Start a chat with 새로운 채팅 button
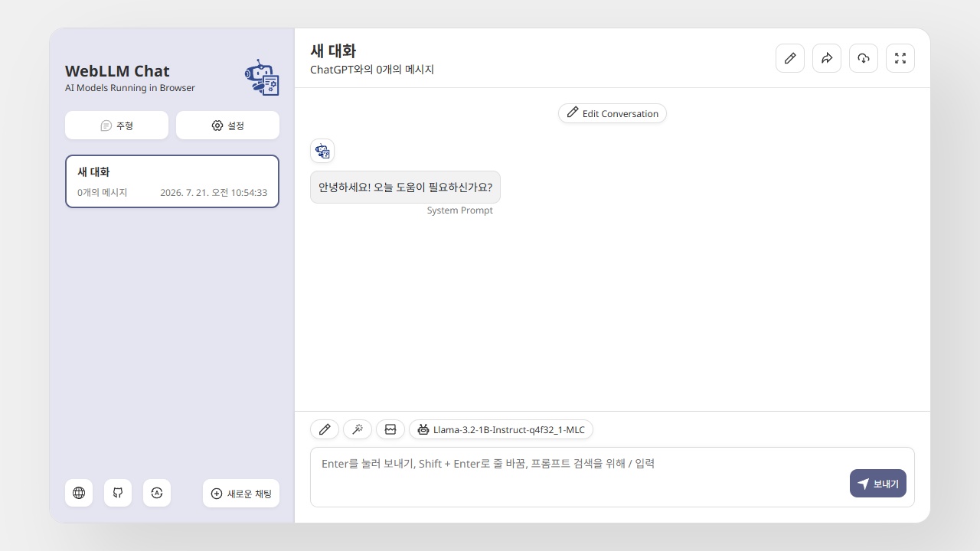Image resolution: width=980 pixels, height=551 pixels. pos(241,494)
